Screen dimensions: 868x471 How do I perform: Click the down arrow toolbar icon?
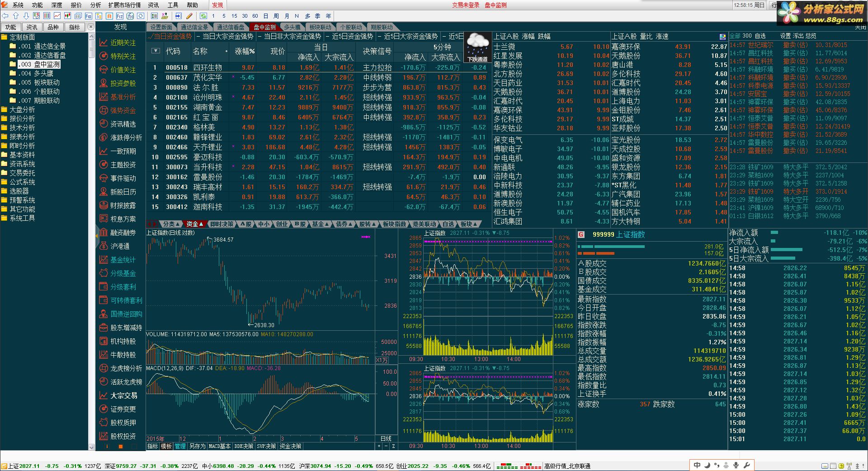click(x=26, y=16)
